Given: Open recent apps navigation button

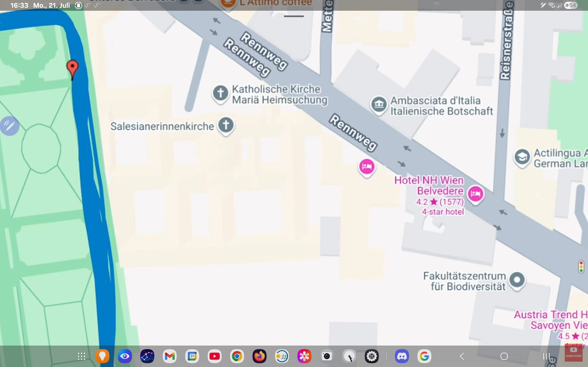Looking at the screenshot, I should 546,356.
